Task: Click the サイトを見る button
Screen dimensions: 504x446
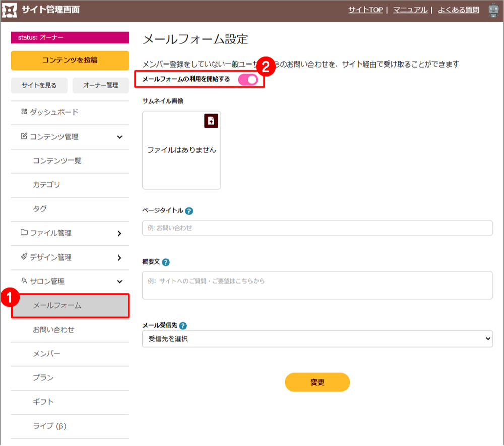Action: coord(39,86)
